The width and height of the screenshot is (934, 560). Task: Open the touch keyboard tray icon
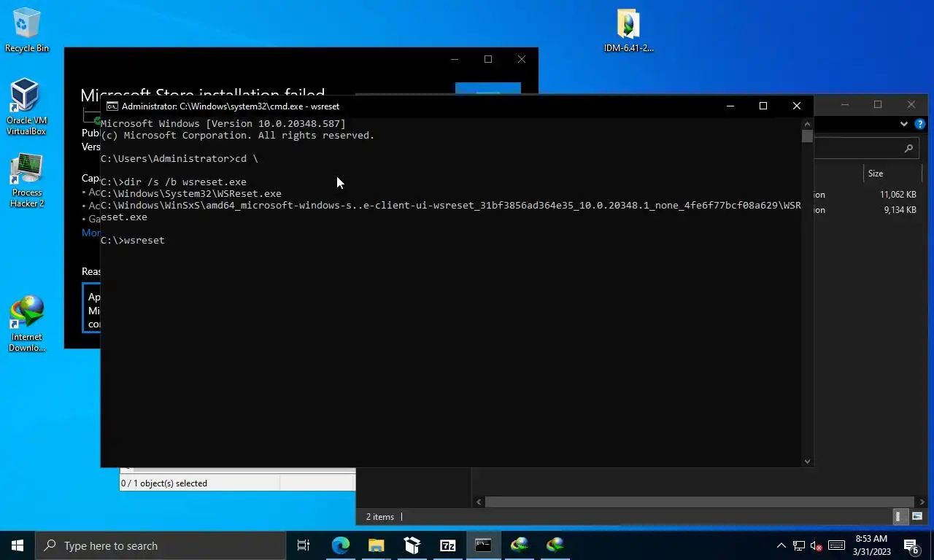click(837, 545)
